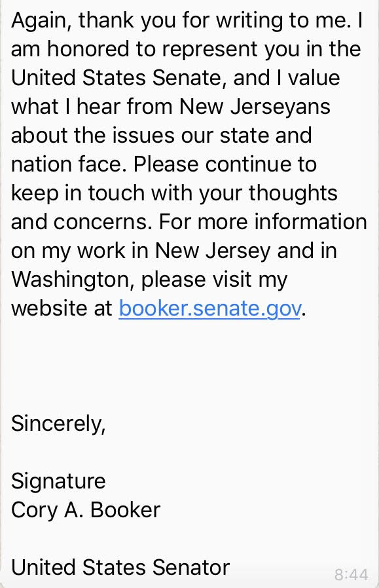Screen dimensions: 379x588
Task: Open the booker.senate.gov link
Action: click(x=209, y=308)
